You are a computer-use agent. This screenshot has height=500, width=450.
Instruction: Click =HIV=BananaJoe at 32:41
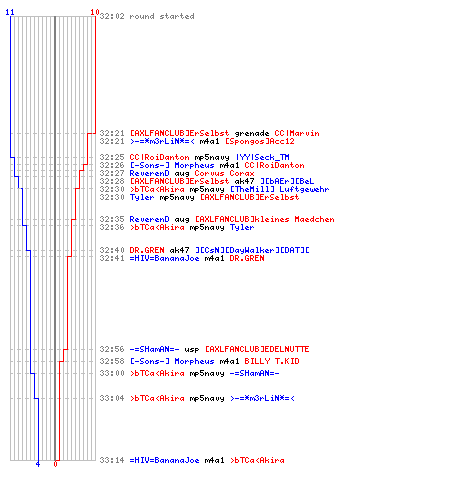point(164,258)
